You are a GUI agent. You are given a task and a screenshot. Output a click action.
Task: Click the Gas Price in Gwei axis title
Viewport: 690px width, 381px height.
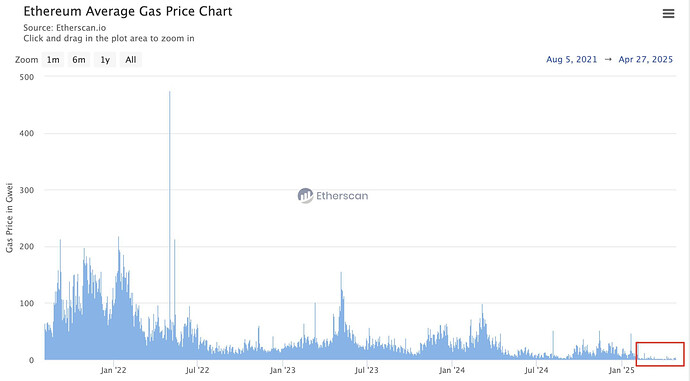coord(9,218)
